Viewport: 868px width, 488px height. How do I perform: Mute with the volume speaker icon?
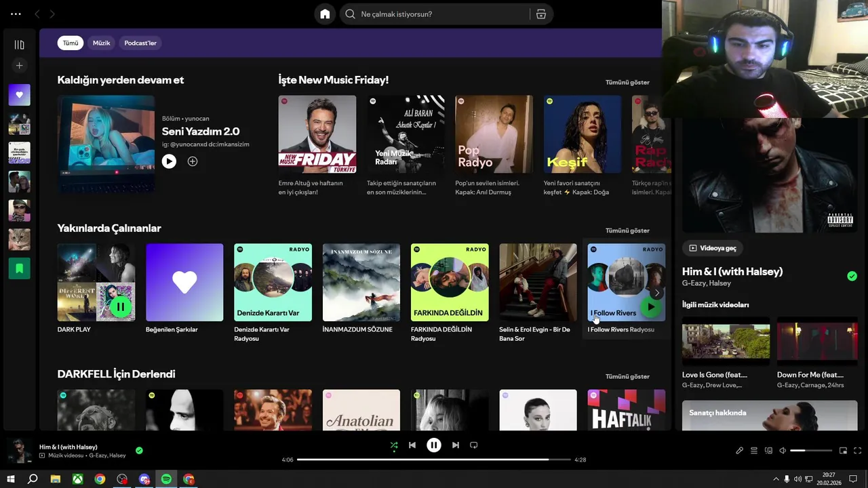coord(783,451)
